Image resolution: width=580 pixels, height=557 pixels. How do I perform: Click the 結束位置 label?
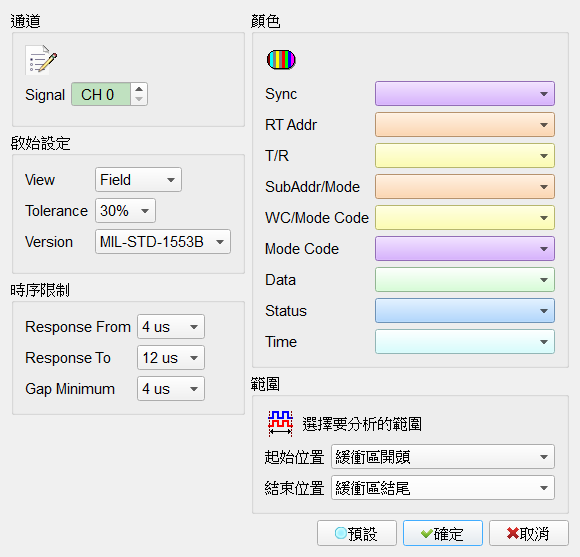[x=294, y=488]
